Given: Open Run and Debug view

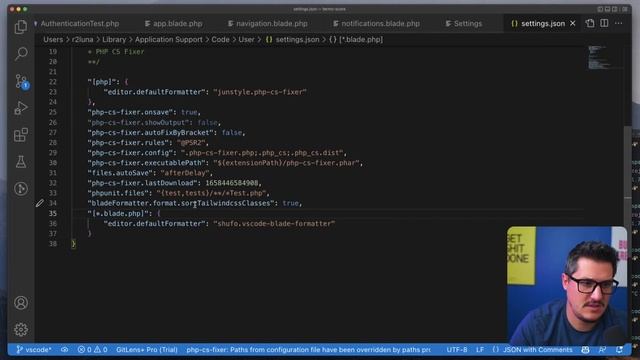Looking at the screenshot, I should click(21, 108).
